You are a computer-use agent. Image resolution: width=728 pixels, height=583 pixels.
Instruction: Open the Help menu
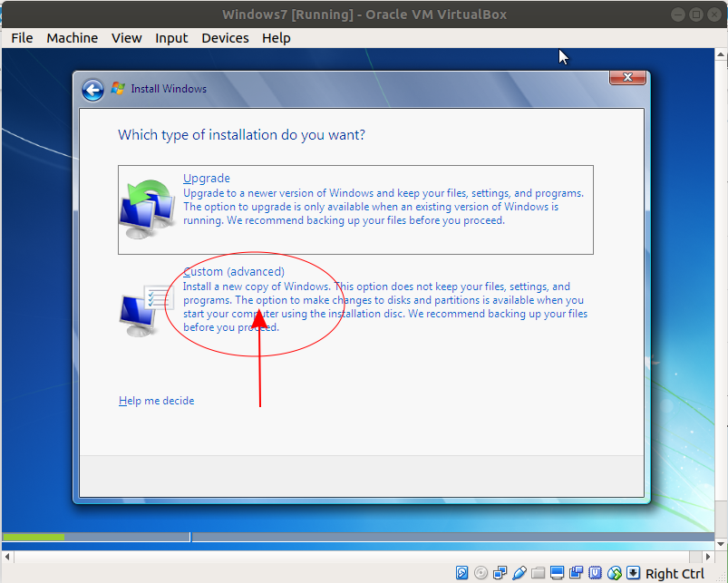(x=277, y=38)
